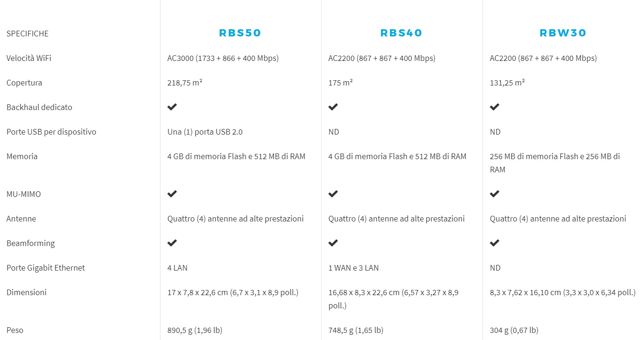Click the RBW30 MU-MIMO checkmark
Viewport: 644px width, 340px height.
(x=494, y=194)
